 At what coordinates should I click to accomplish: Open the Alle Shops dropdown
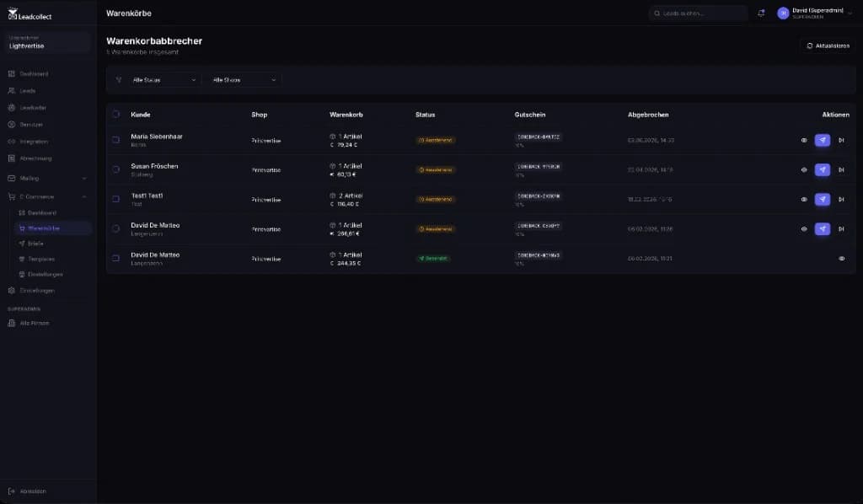(244, 80)
